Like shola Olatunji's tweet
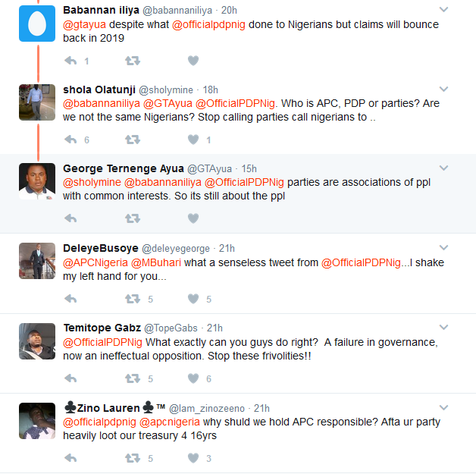Screen dimensions: 476x474 point(193,140)
